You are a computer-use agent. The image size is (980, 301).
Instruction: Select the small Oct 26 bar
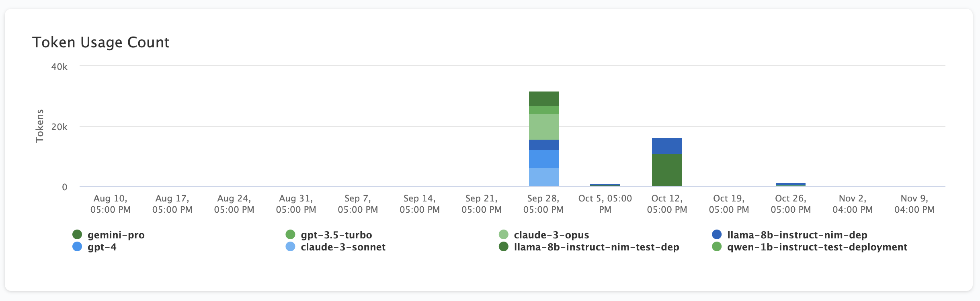[790, 184]
